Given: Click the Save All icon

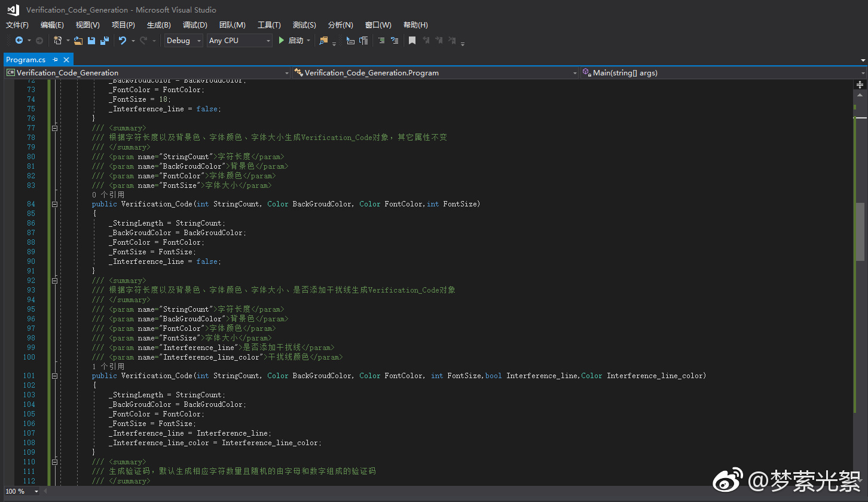Looking at the screenshot, I should [105, 41].
